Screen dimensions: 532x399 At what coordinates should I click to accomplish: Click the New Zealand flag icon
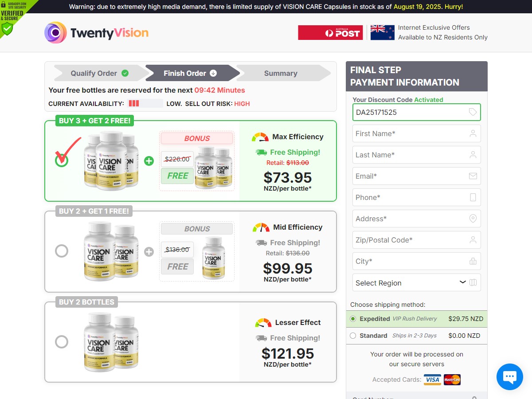[382, 33]
